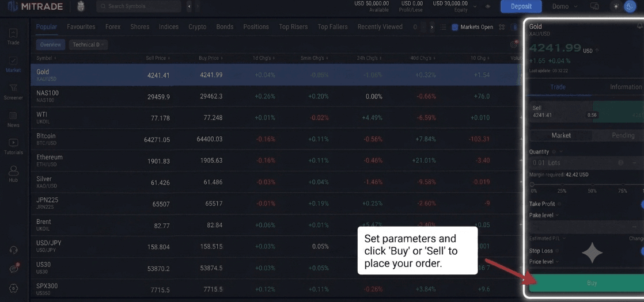Sort by Buy Price column
Screen dimensions: 644x302
coord(211,58)
